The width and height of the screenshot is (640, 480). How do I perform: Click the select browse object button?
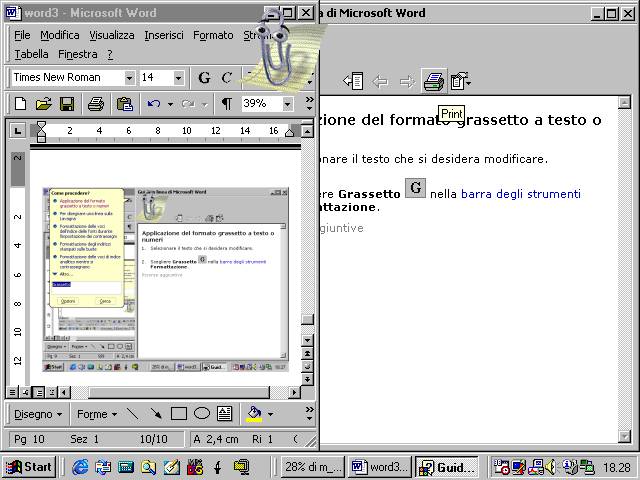tap(307, 366)
